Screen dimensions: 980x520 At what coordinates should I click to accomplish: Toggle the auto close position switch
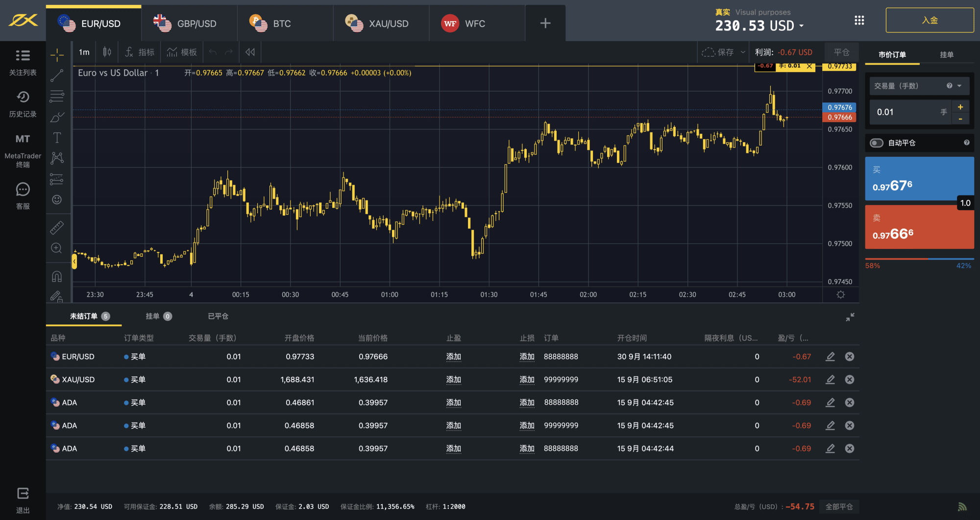[877, 143]
